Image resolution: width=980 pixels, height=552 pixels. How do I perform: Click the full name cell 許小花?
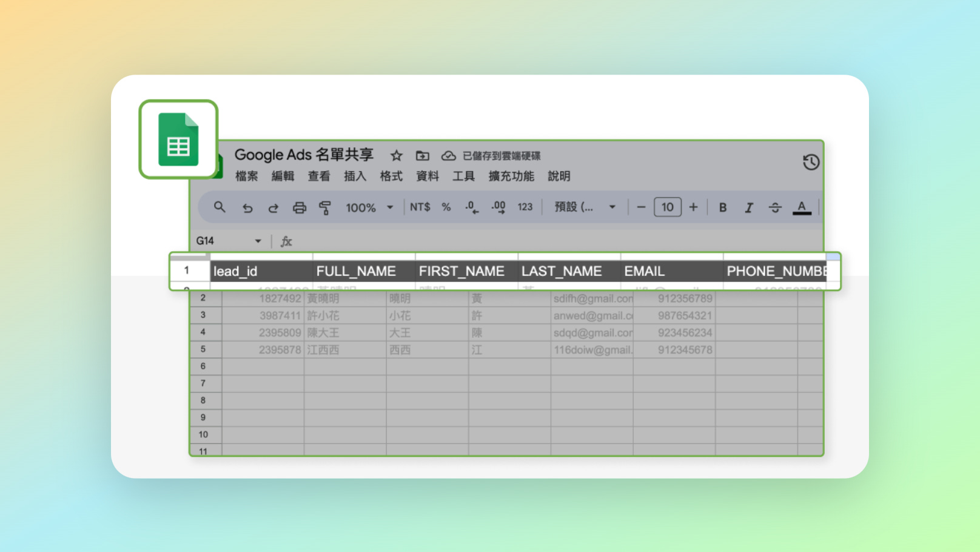pos(345,315)
